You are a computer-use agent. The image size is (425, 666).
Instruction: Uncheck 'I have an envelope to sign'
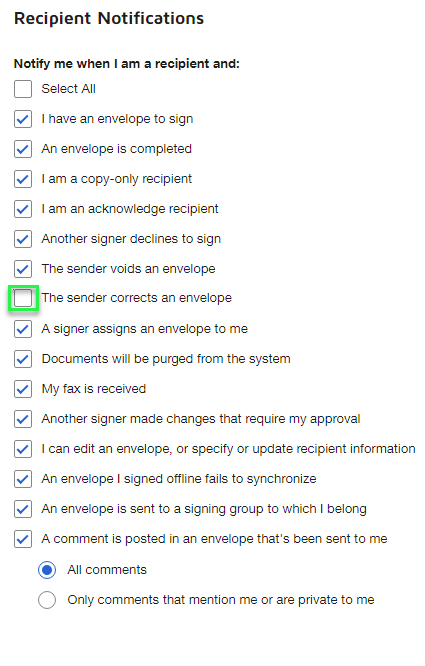click(23, 119)
